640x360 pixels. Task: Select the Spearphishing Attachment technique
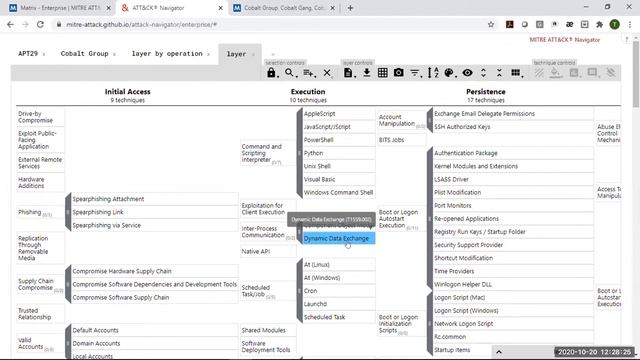(155, 199)
